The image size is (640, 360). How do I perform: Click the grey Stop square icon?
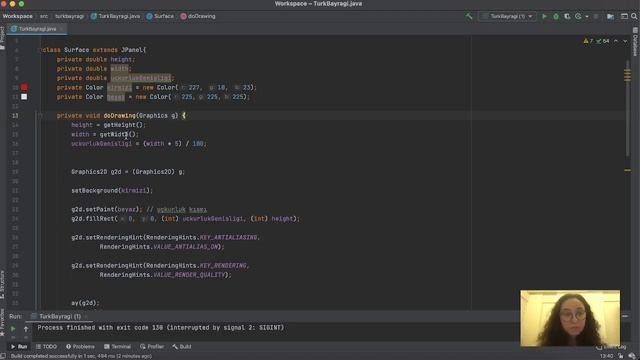[596, 16]
